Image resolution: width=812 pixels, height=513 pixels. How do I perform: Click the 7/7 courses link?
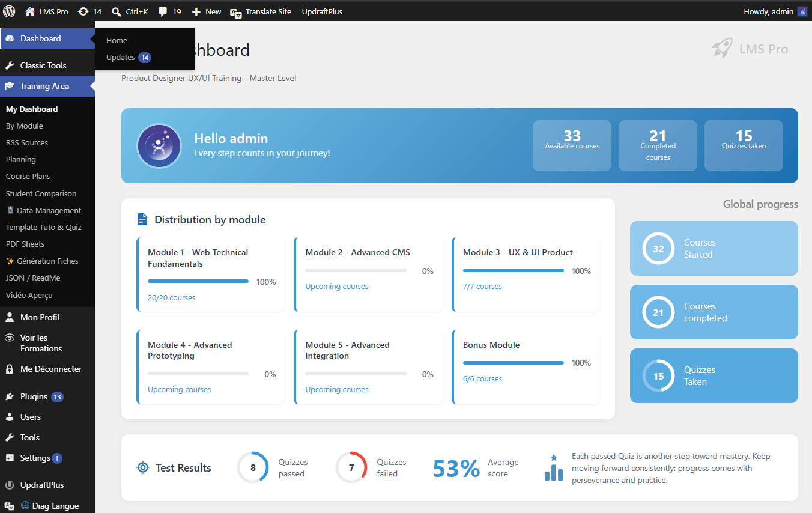482,286
